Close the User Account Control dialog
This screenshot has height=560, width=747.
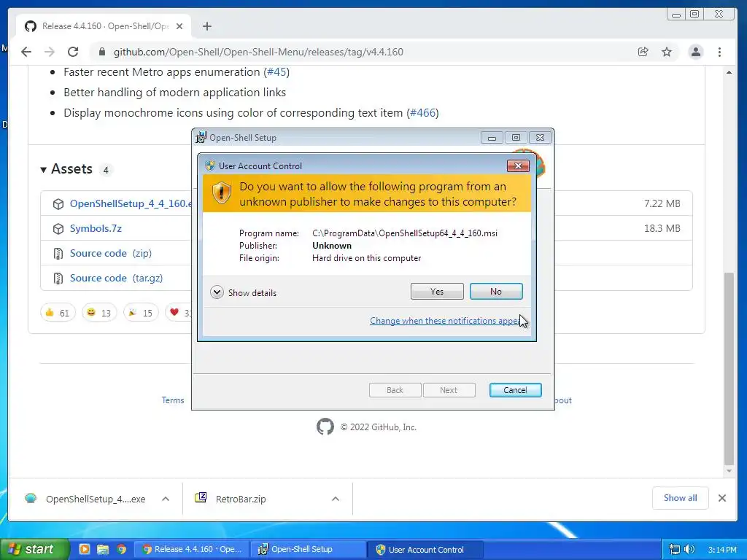(x=518, y=166)
